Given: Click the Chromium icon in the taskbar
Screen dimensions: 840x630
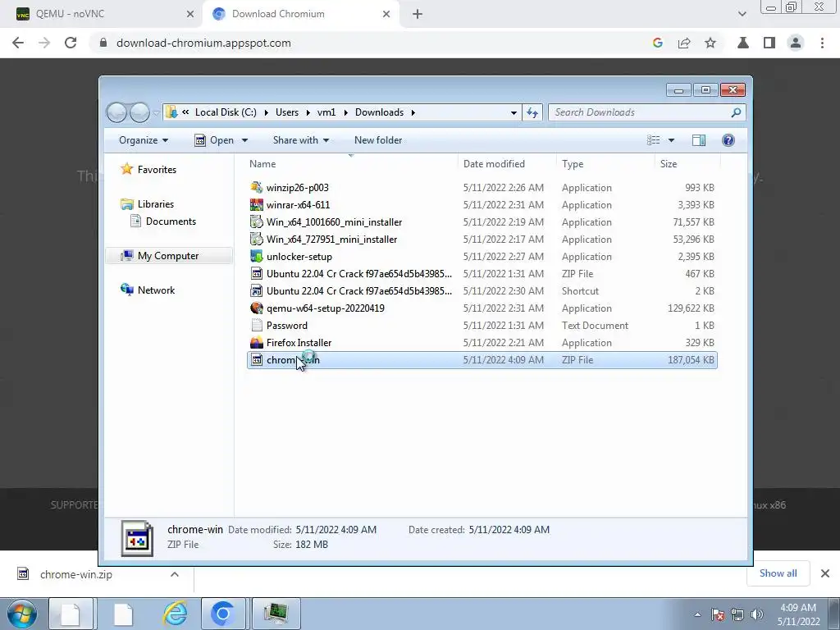Looking at the screenshot, I should (222, 614).
